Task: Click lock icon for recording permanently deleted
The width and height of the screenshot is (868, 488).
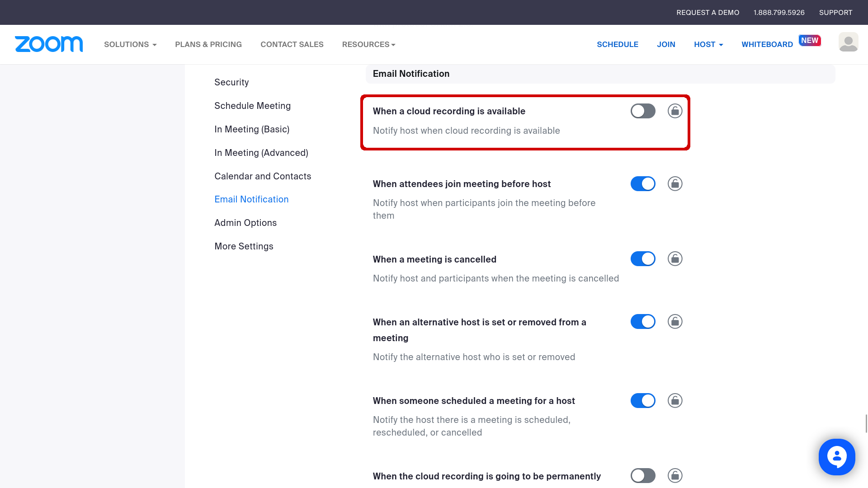Action: pos(675,476)
